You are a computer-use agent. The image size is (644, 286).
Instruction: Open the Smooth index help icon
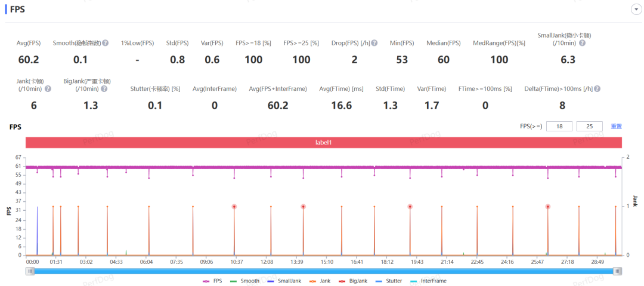105,43
